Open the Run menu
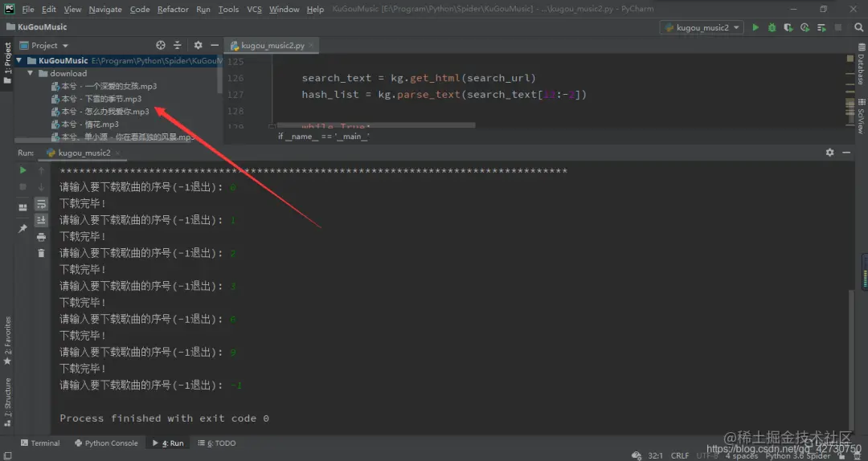The image size is (868, 461). tap(203, 10)
